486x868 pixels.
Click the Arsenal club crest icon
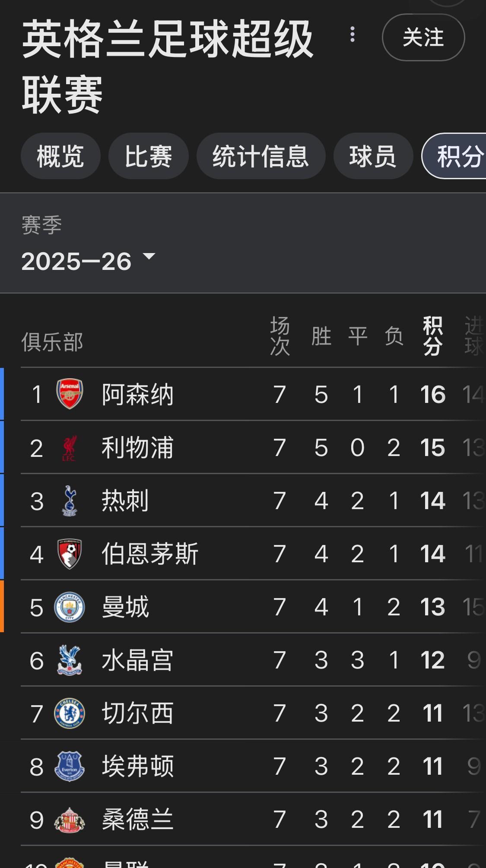click(x=70, y=394)
